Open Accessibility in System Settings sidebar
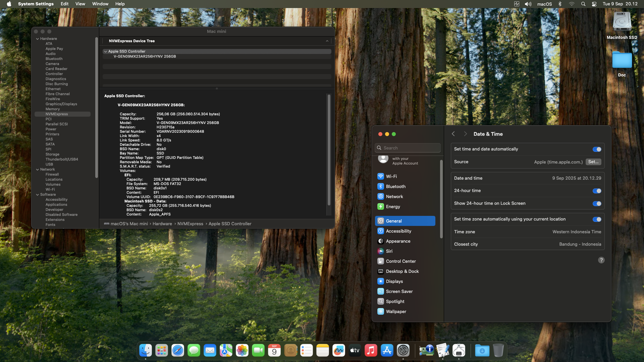The width and height of the screenshot is (644, 362). point(405,231)
